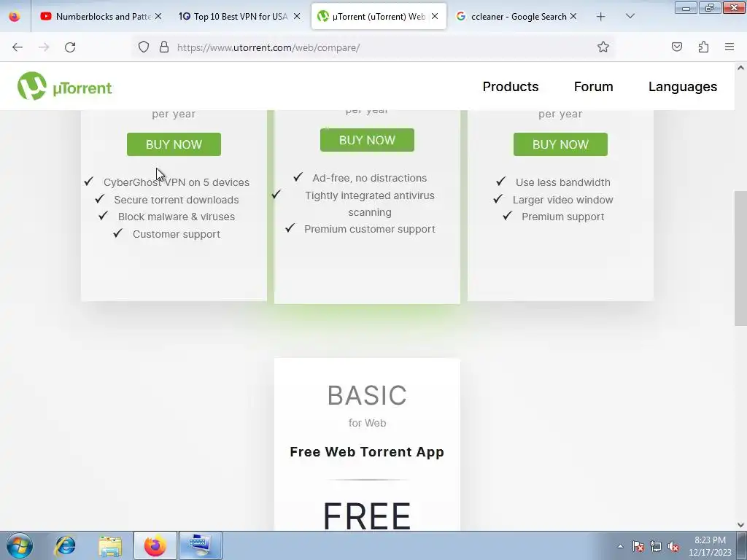Click 'Larger video window' text
This screenshot has width=747, height=560.
562,200
